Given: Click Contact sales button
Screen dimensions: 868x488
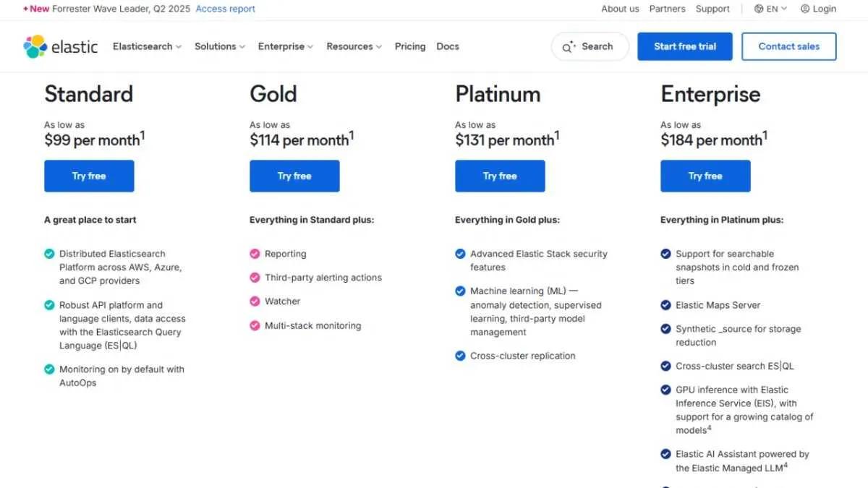Looking at the screenshot, I should (789, 46).
